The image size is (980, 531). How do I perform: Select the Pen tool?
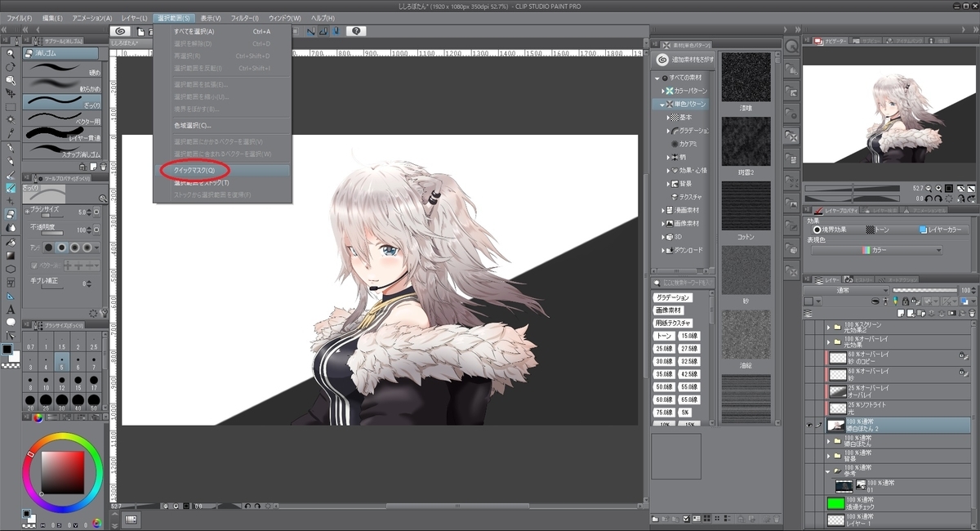coord(11,147)
